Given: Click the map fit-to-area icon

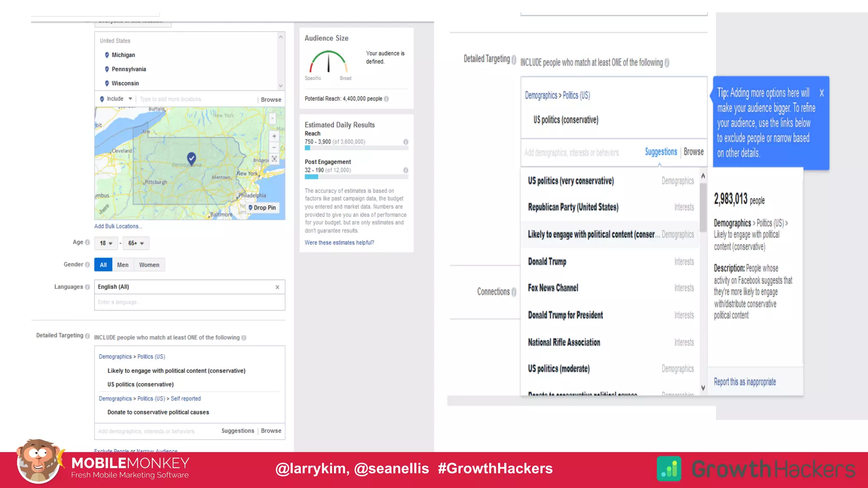Looking at the screenshot, I should (x=274, y=159).
